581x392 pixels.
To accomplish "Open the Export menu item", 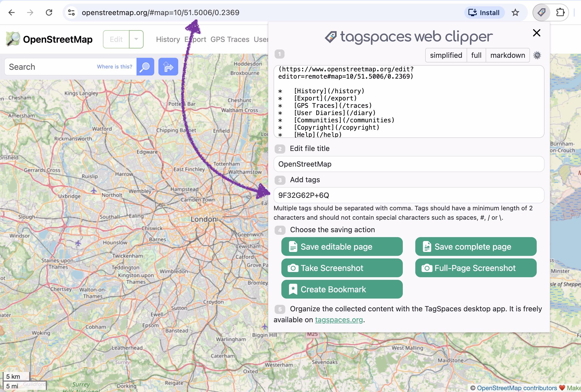I will click(195, 39).
